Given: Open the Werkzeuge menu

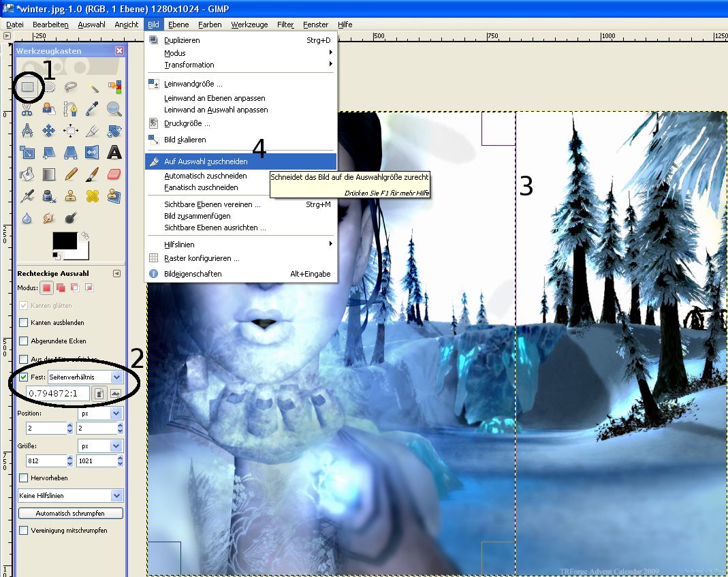Looking at the screenshot, I should 249,25.
